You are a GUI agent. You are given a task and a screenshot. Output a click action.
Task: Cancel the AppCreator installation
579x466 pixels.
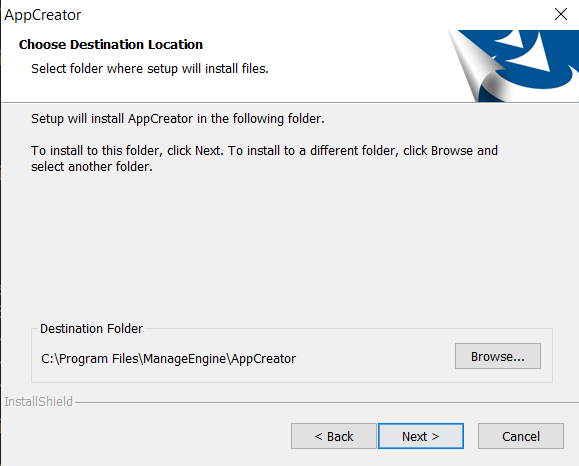coord(521,436)
